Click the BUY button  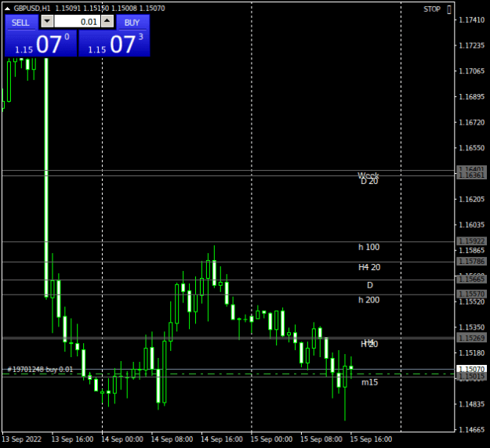point(132,23)
